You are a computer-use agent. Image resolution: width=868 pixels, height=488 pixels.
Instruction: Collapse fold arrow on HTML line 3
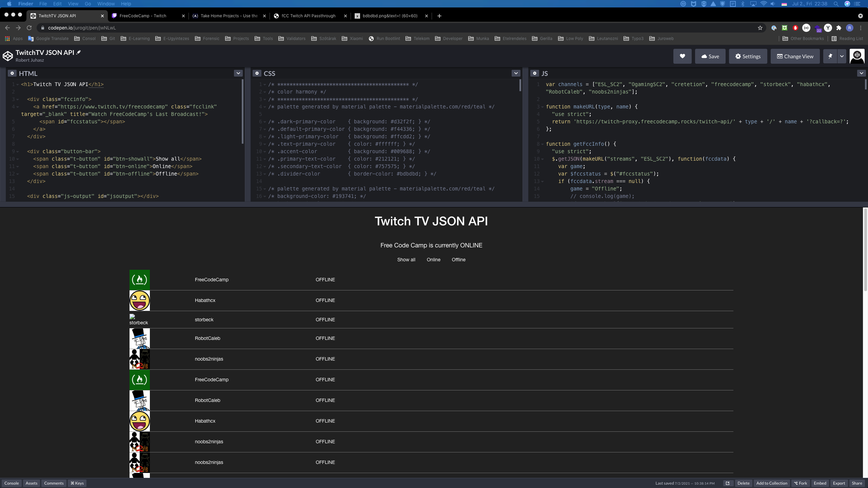point(18,99)
